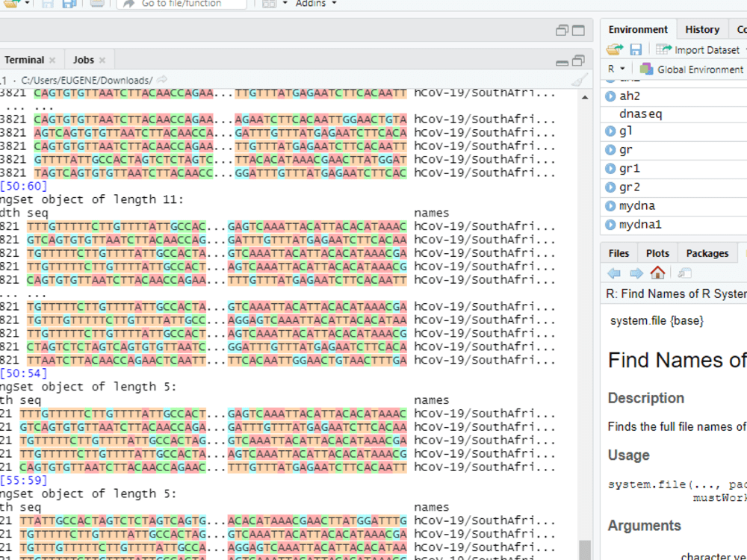
Task: Open a file using the folder toolbar icon
Action: (x=10, y=4)
